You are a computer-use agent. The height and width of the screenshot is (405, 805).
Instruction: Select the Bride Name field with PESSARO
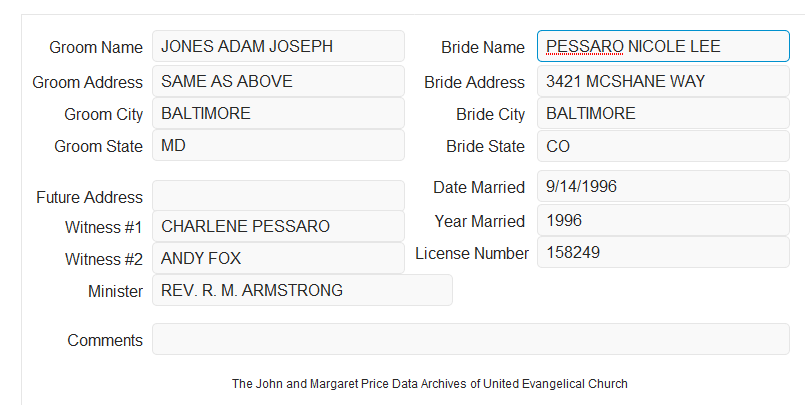tap(663, 46)
